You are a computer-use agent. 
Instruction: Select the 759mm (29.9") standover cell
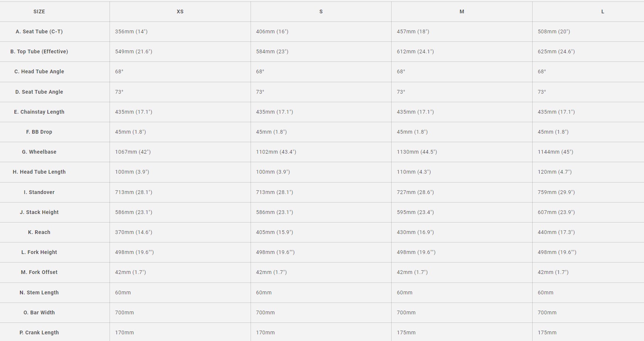(556, 192)
